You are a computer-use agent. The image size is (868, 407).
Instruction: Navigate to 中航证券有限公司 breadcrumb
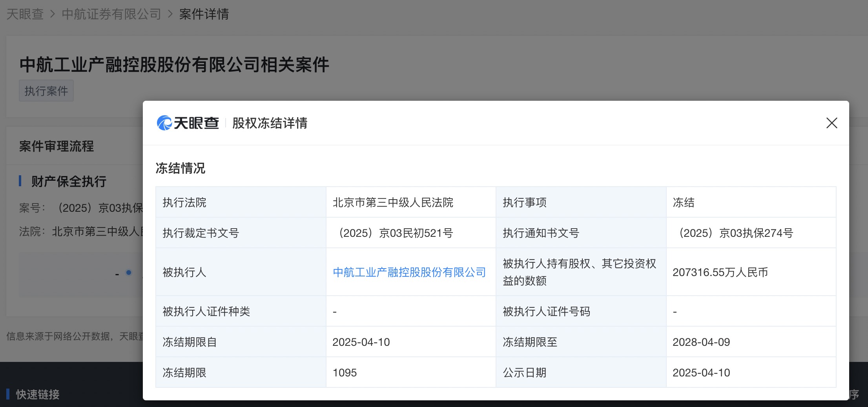tap(111, 15)
